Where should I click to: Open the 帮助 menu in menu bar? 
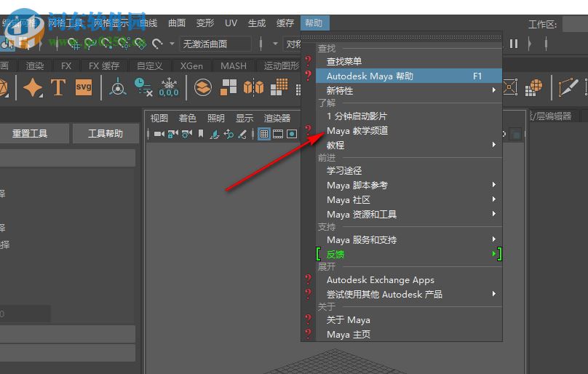(314, 23)
